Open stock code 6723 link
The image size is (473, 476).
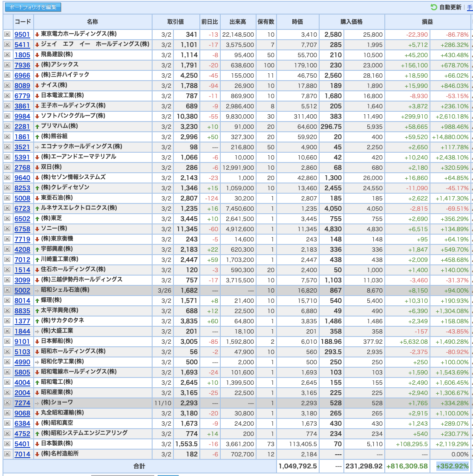click(23, 209)
